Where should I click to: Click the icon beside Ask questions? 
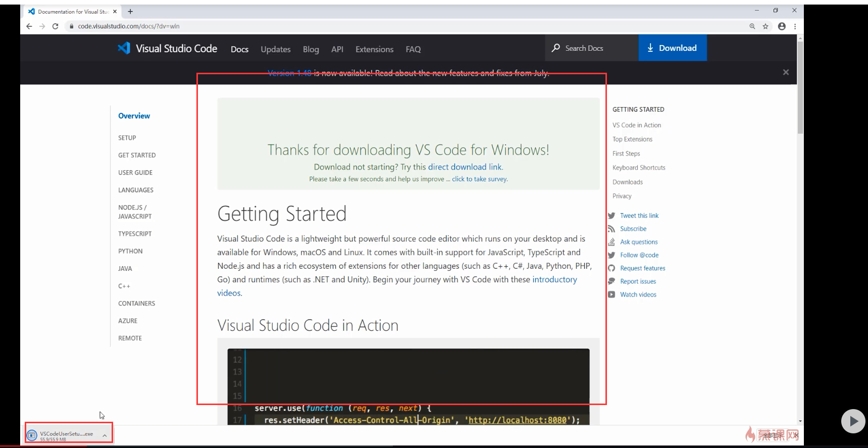[x=611, y=242]
